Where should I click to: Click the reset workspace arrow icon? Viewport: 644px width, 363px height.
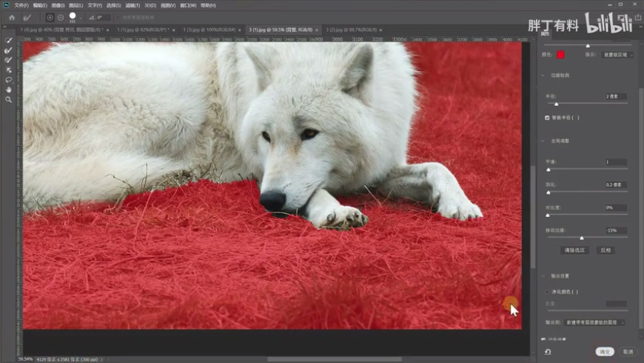[547, 352]
